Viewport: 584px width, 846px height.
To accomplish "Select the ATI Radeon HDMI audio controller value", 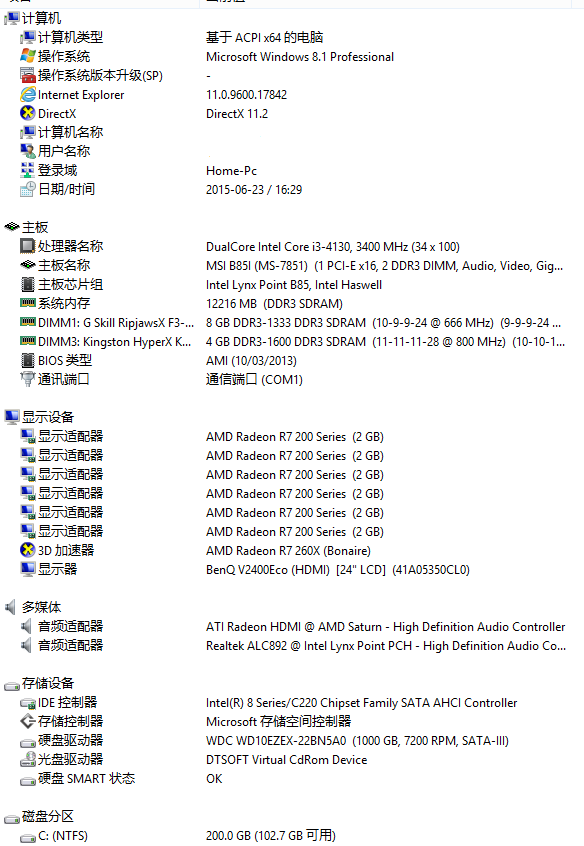I will [x=385, y=626].
